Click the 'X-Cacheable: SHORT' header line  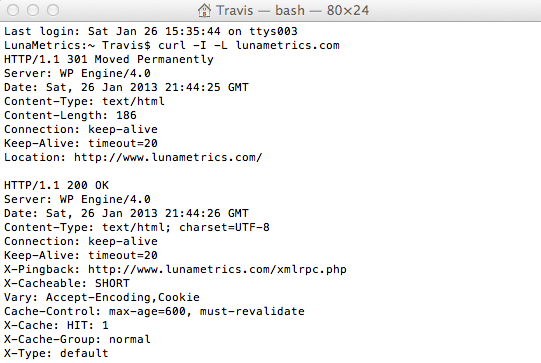[x=67, y=283]
